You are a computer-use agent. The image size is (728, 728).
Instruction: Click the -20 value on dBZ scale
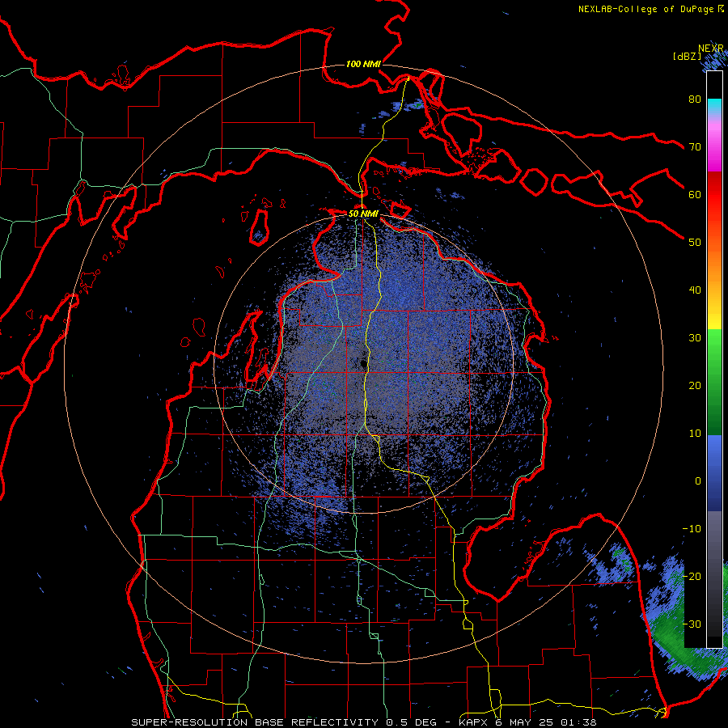[692, 576]
